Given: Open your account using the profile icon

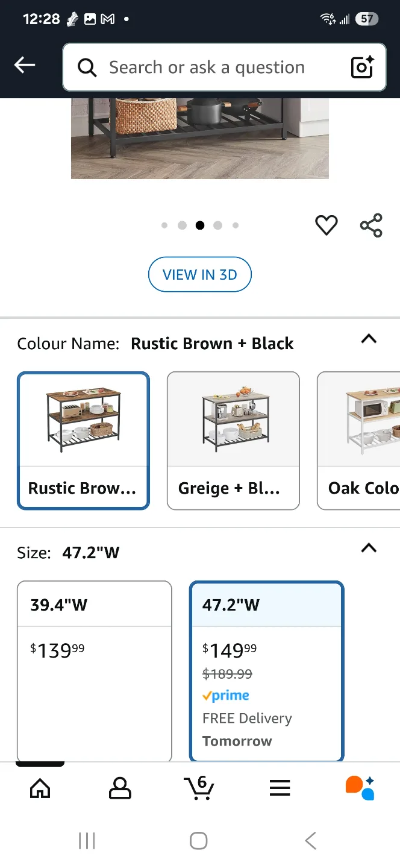Looking at the screenshot, I should click(x=119, y=787).
